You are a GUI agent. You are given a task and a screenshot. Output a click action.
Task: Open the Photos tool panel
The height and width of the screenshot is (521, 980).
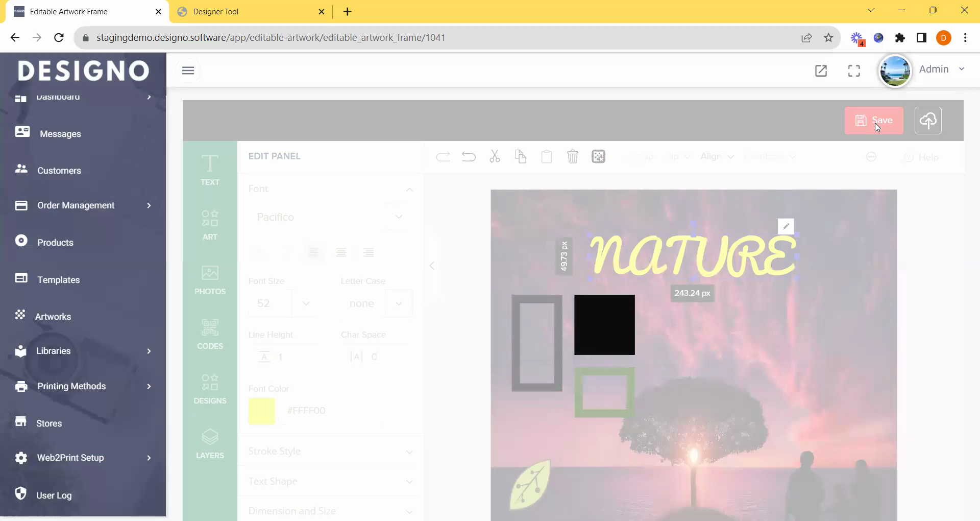(x=210, y=280)
